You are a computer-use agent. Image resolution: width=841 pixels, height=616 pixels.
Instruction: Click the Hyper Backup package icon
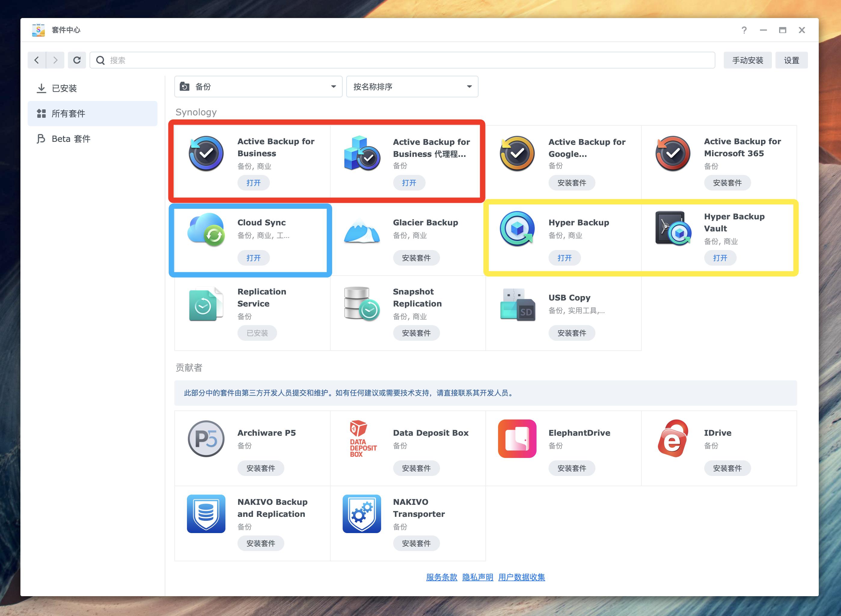pos(517,229)
